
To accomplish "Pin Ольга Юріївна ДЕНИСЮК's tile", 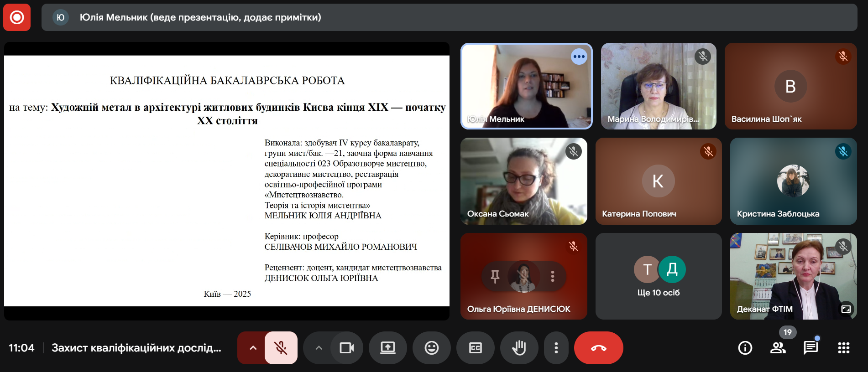I will (x=495, y=276).
